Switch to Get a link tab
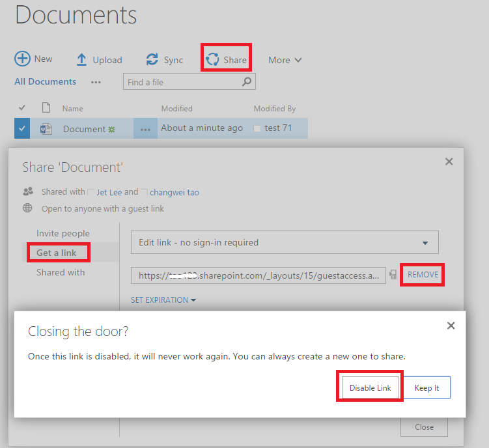This screenshot has width=489, height=448. coord(57,253)
